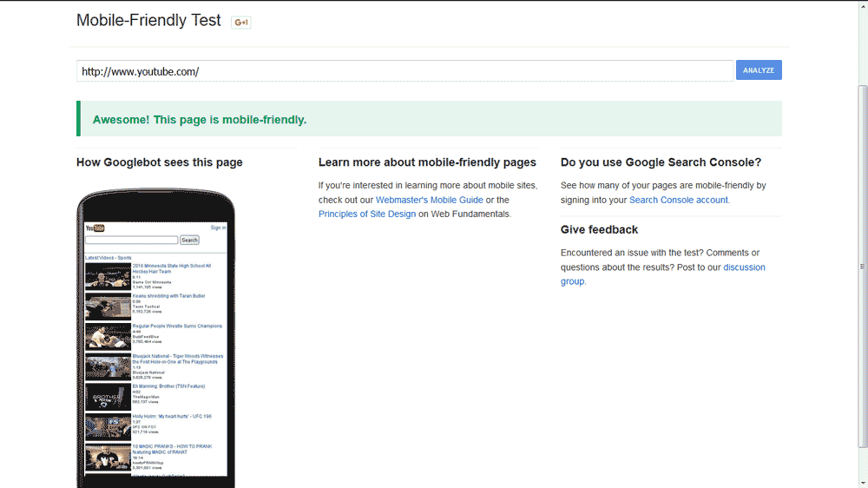Click the 10 MAGIC PRANKS video thumbnail
Image resolution: width=868 pixels, height=488 pixels.
(x=108, y=457)
